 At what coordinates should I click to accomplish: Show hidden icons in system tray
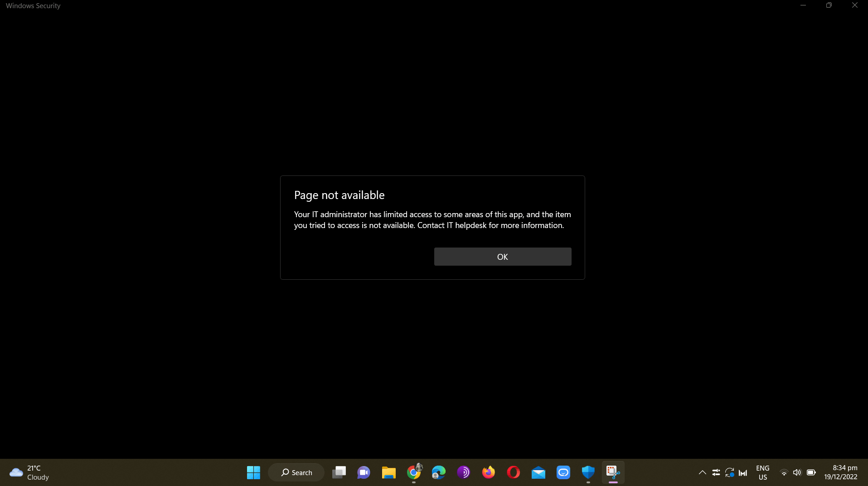point(702,472)
